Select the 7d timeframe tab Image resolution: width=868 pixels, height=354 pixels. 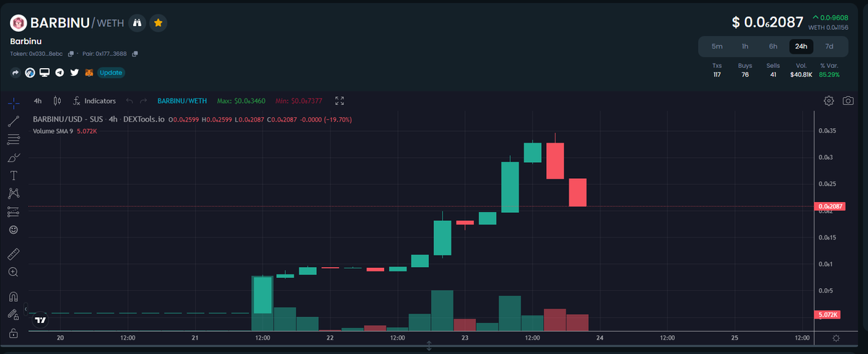(x=830, y=46)
